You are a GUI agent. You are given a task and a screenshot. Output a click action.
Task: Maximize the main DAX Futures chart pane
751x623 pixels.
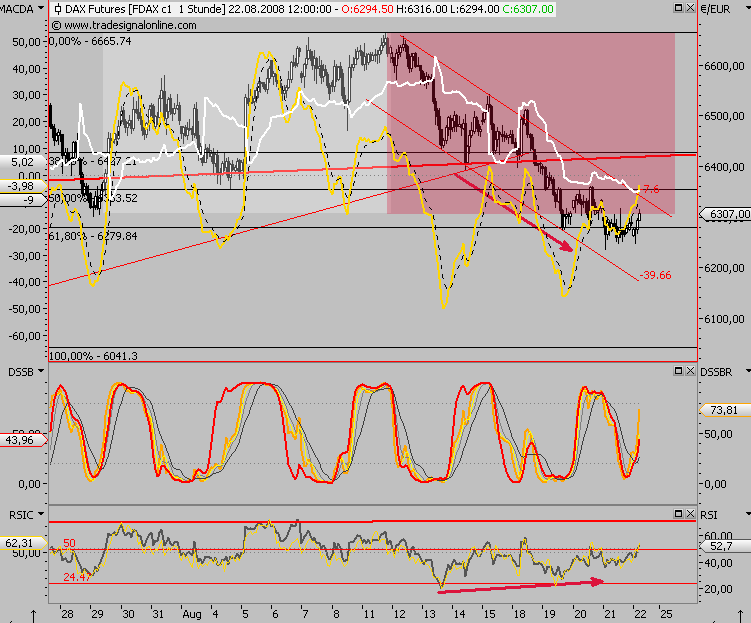[x=678, y=8]
